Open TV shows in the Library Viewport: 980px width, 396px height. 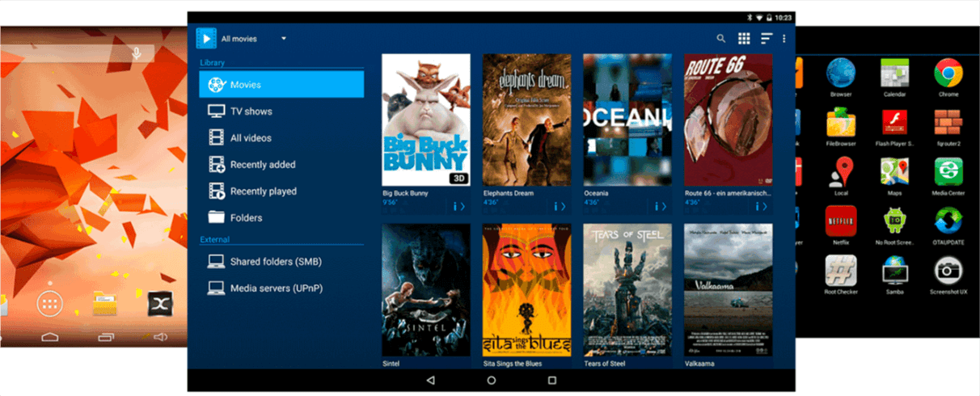[x=281, y=111]
